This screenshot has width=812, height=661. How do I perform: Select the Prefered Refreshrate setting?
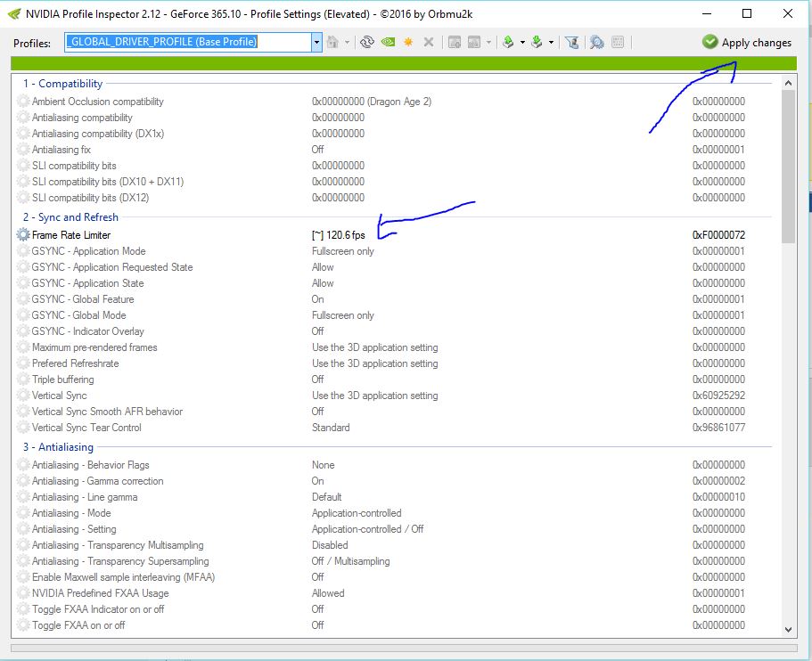pyautogui.click(x=396, y=363)
